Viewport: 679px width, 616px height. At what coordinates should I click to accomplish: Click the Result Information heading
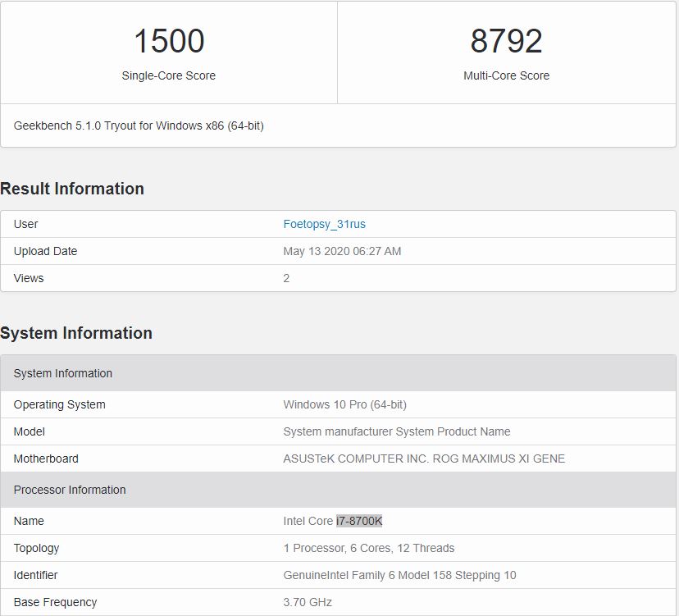[72, 189]
